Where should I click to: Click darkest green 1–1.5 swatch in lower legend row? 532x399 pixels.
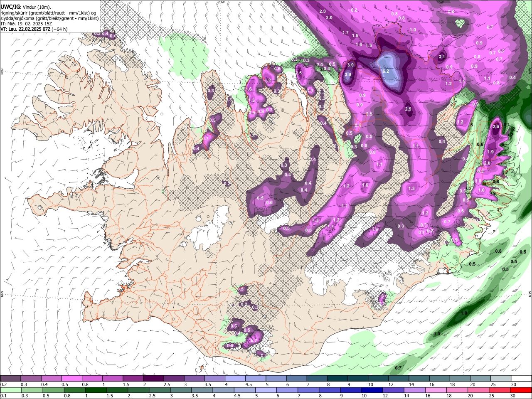96,390
